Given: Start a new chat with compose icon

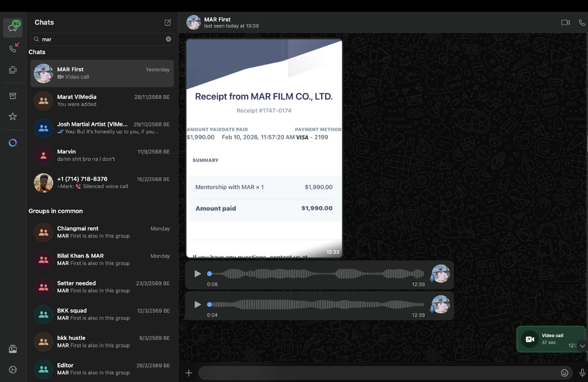Looking at the screenshot, I should coord(167,22).
